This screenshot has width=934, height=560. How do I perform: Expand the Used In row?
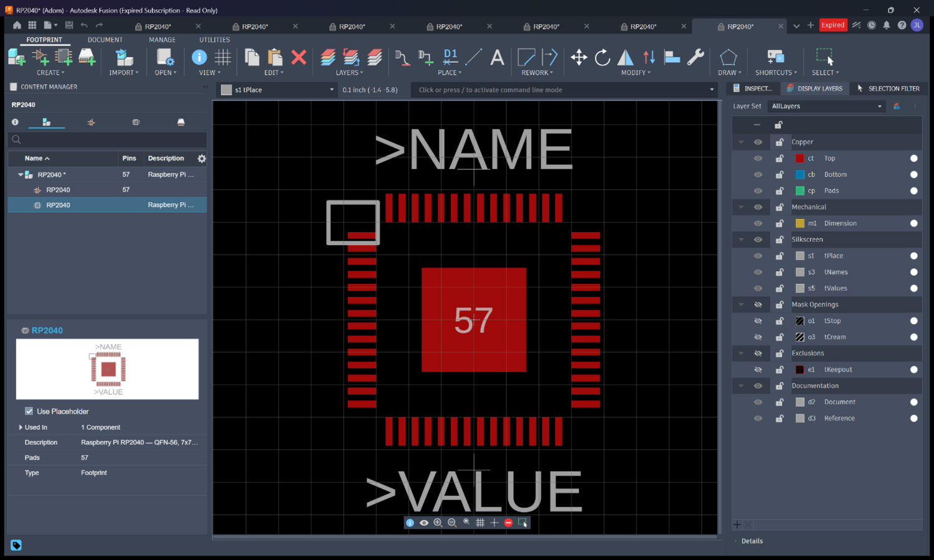click(x=21, y=427)
